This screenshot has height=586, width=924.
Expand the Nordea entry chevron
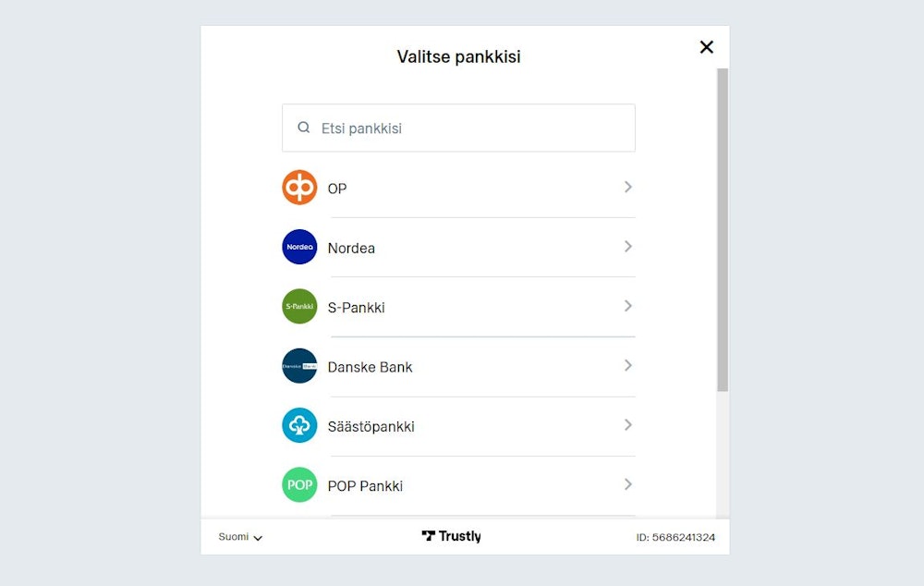click(628, 247)
